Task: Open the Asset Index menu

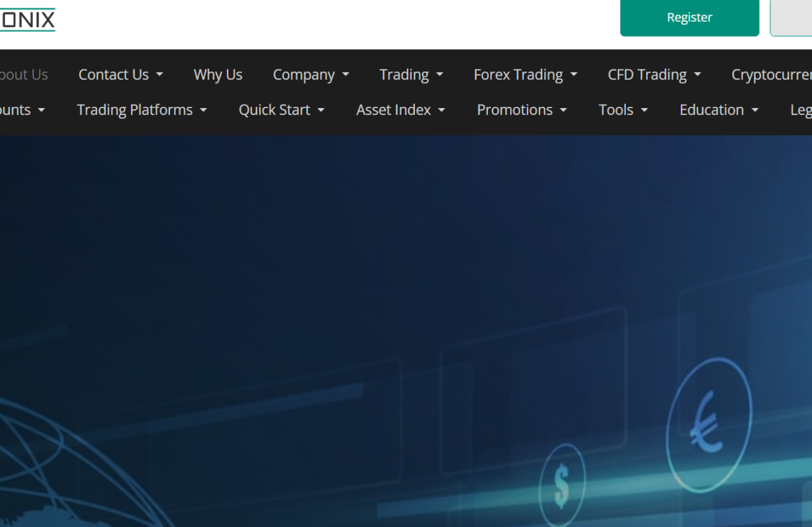Action: (x=400, y=110)
